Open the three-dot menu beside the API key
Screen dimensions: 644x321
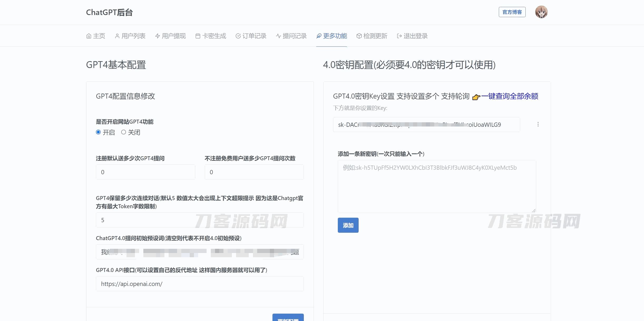[x=538, y=124]
